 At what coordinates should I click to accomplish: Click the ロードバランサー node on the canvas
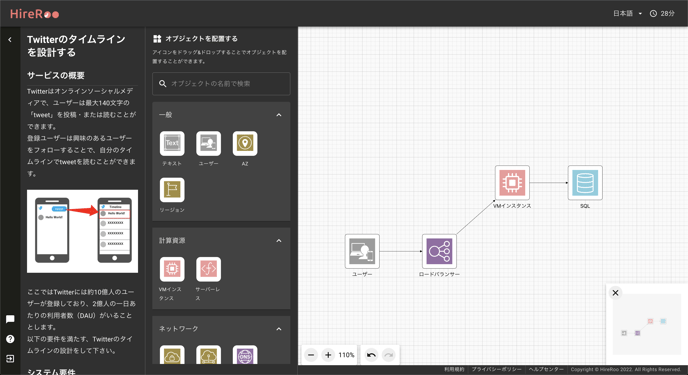pyautogui.click(x=439, y=251)
